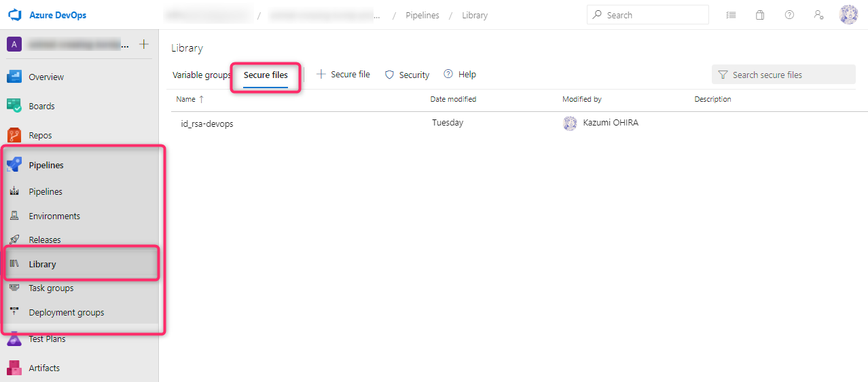Viewport: 868px width, 382px height.
Task: Open the id_rsa-devops secure file
Action: pyautogui.click(x=207, y=124)
